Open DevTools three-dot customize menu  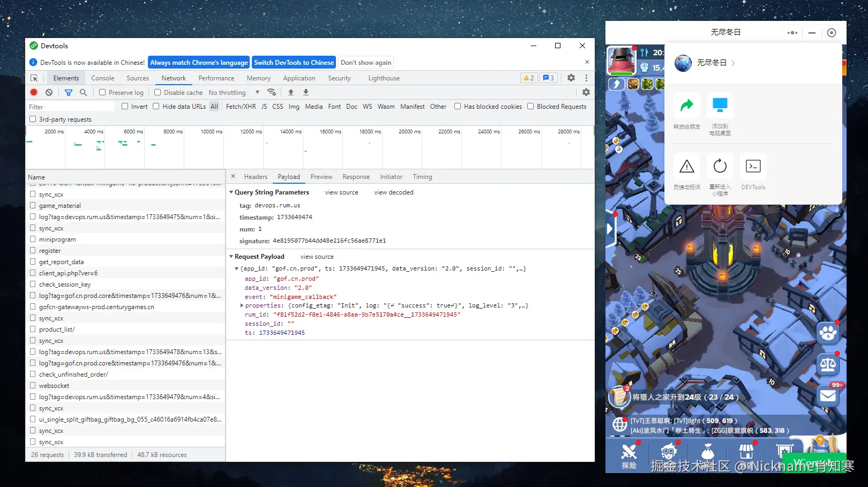(586, 78)
